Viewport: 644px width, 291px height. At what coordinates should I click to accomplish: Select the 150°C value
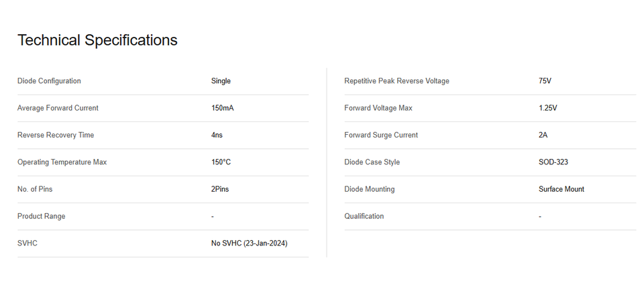221,162
